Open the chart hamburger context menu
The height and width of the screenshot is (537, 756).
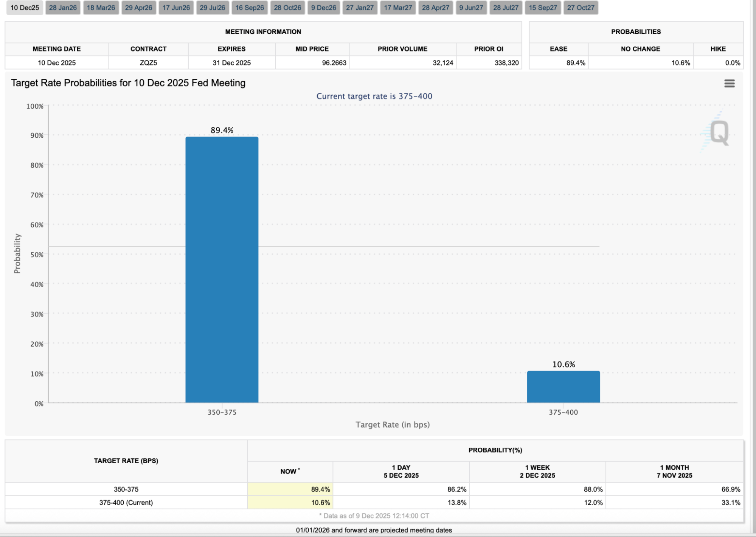pyautogui.click(x=729, y=83)
